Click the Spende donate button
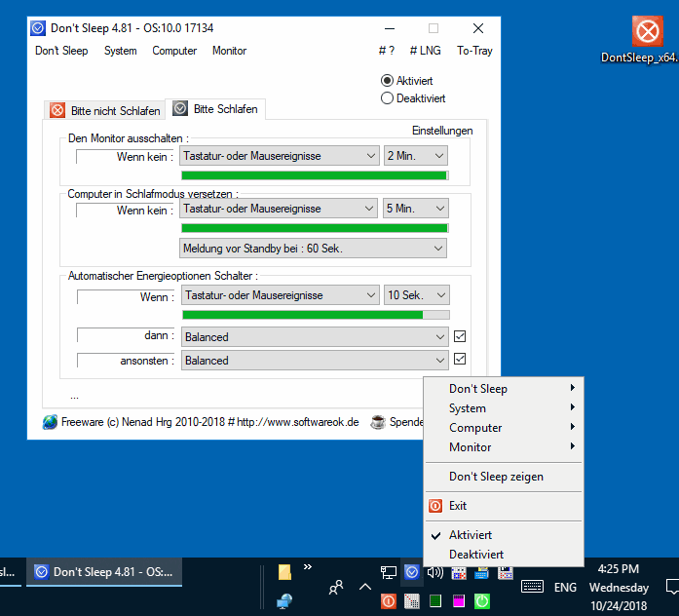The height and width of the screenshot is (616, 679). 406,422
